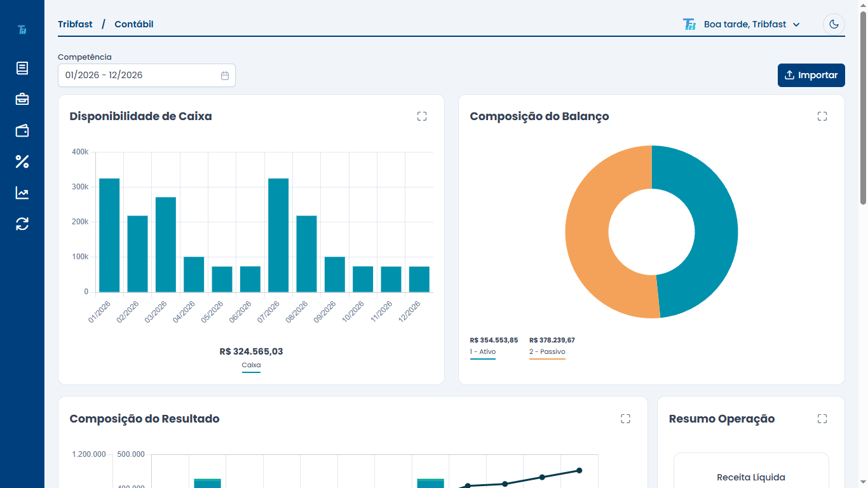Image resolution: width=868 pixels, height=488 pixels.
Task: Click the Tribfast breadcrumb link
Action: point(75,24)
